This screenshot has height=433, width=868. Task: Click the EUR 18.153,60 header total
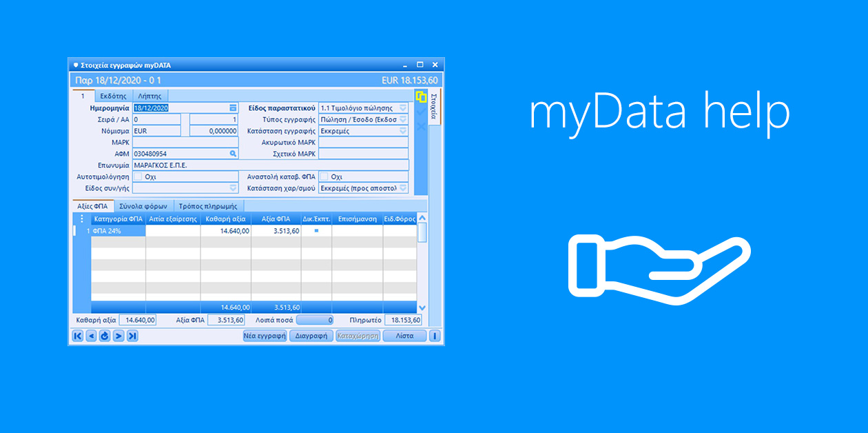(x=410, y=80)
